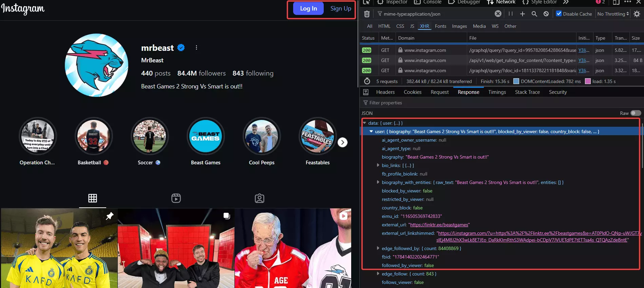Toggle the Raw JSON switch
Screen dimensions: 644x288
[636, 113]
